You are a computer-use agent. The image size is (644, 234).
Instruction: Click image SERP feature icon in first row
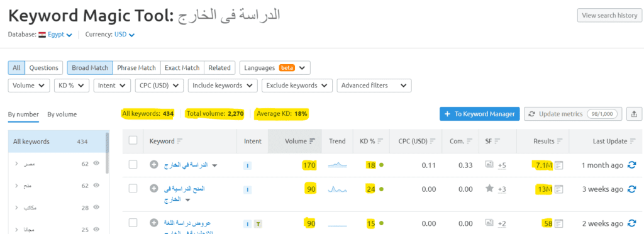pos(489,165)
